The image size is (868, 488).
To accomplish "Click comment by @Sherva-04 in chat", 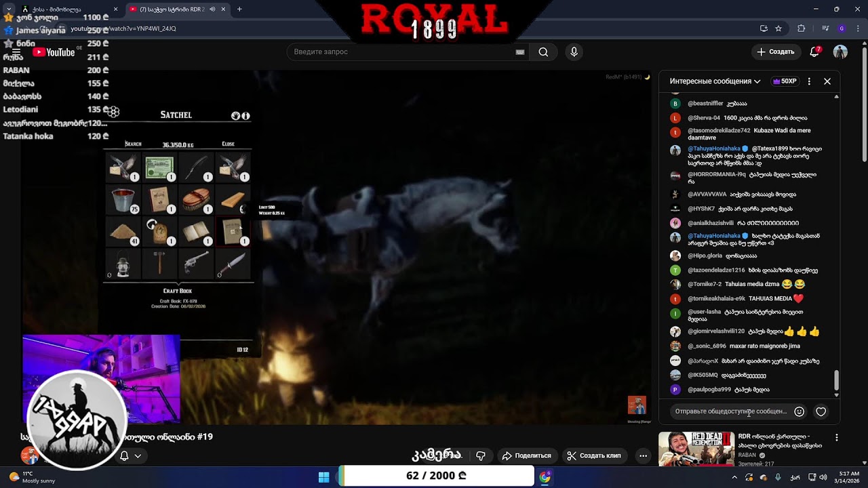I will pos(747,118).
